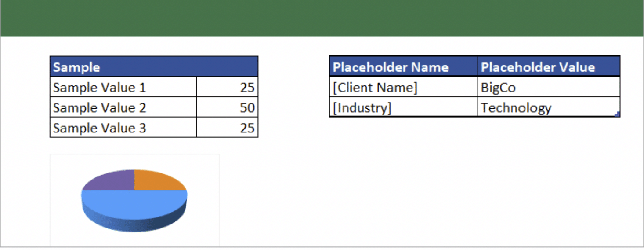Viewport: 644px width, 250px height.
Task: Click the green banner at the top
Action: [322, 18]
